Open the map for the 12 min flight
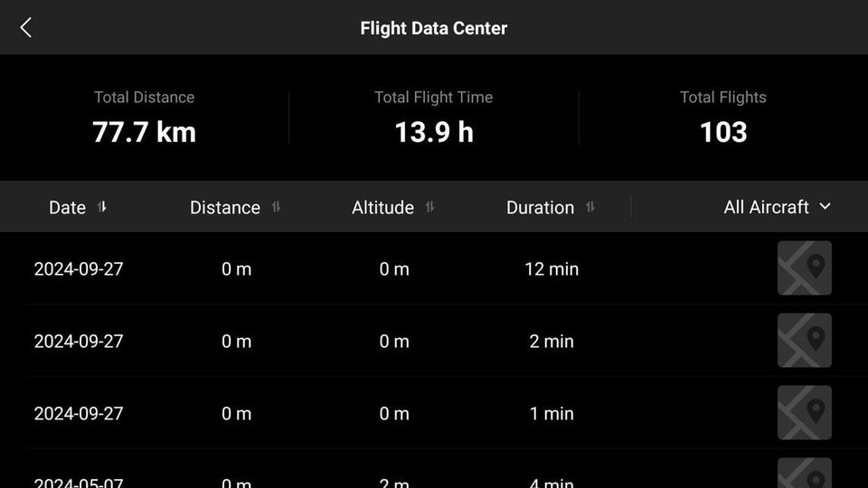The height and width of the screenshot is (488, 868). (804, 268)
